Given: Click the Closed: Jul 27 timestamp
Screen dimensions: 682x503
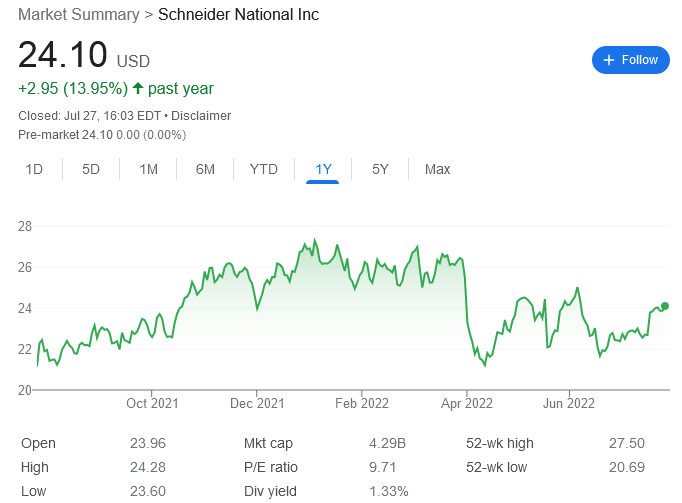Looking at the screenshot, I should point(90,116).
